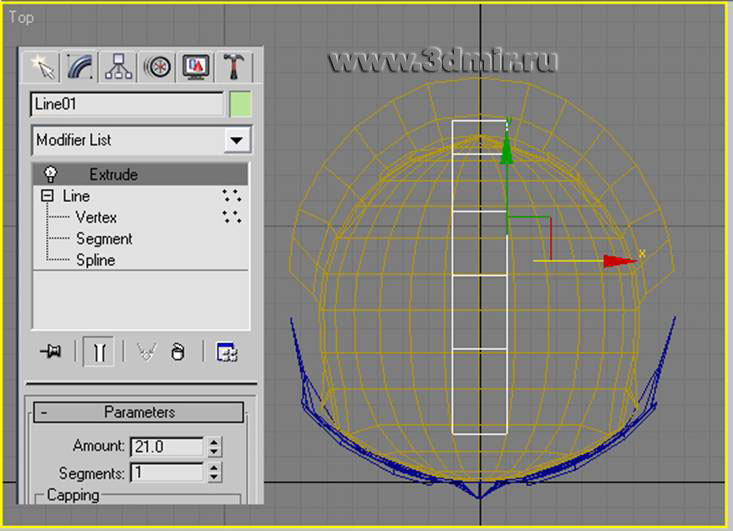Toggle Show End Result button
Screen dimensions: 733x531
click(98, 352)
